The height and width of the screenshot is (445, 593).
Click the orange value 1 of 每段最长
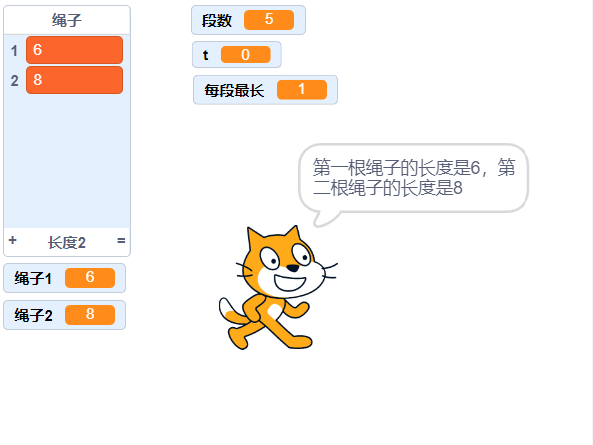pos(302,90)
